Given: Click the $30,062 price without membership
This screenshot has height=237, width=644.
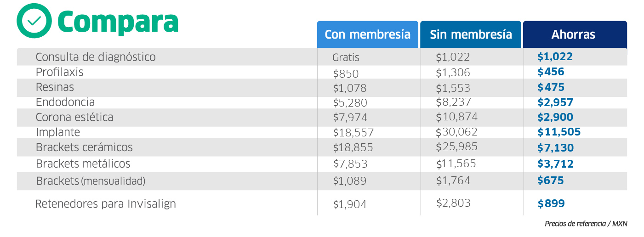Looking at the screenshot, I should 457,132.
